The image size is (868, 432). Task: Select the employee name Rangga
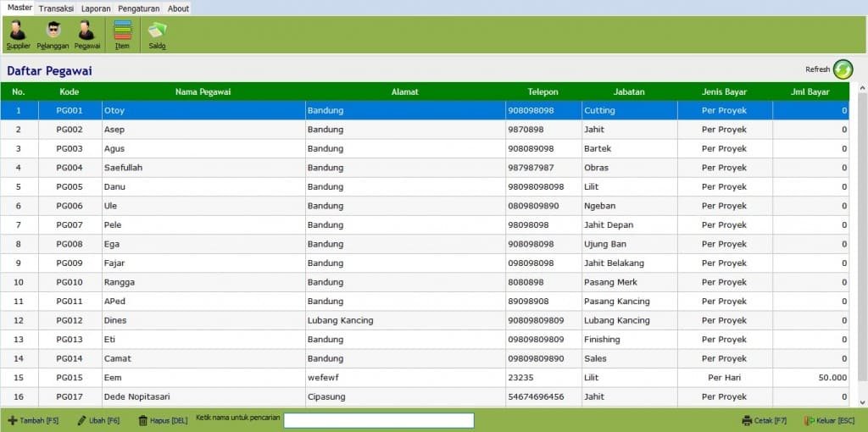coord(119,282)
